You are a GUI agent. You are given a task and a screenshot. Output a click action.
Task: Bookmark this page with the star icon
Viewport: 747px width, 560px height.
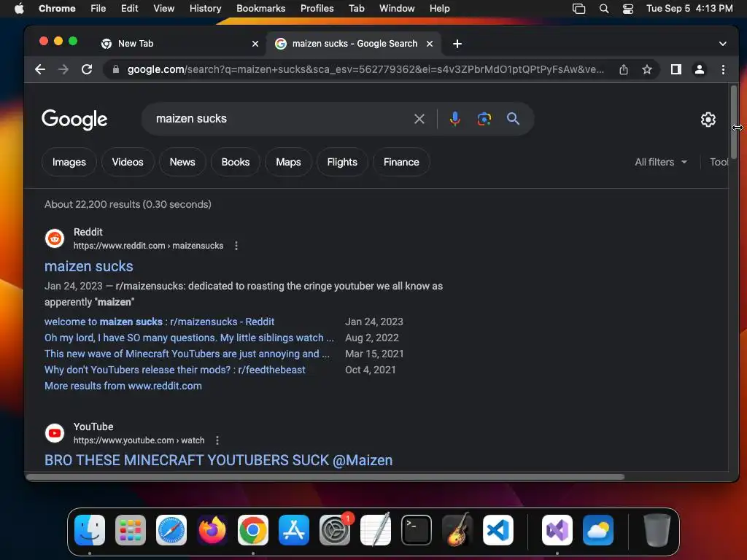coord(646,69)
